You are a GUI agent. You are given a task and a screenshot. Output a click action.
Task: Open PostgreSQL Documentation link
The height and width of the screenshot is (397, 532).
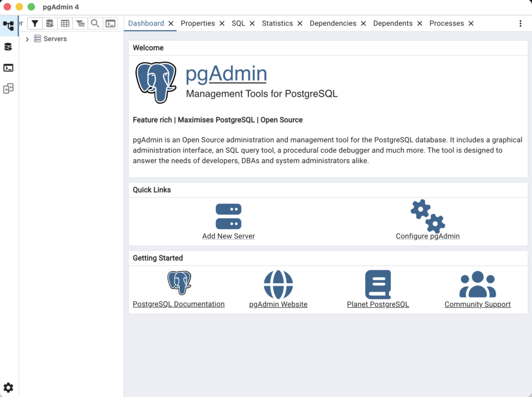coord(179,304)
